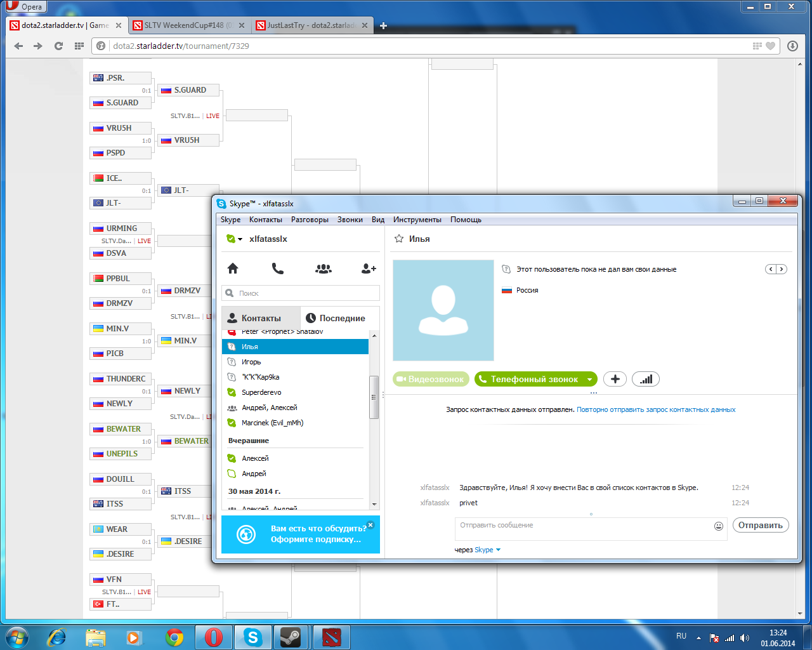
Task: Select contact Игорь in the list
Action: [x=295, y=362]
